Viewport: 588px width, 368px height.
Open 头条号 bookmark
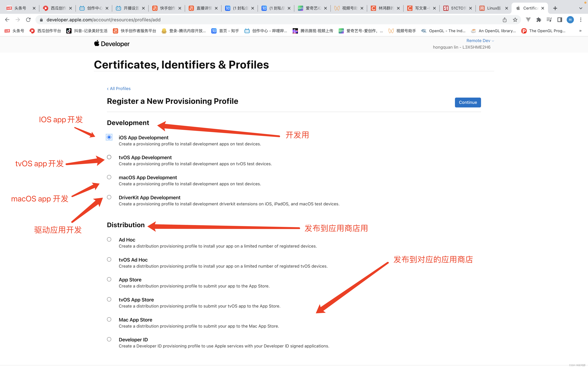tap(14, 31)
